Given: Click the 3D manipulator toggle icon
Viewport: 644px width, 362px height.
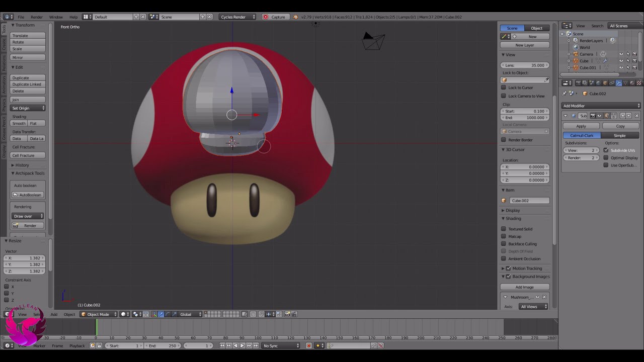Looking at the screenshot, I should 154,314.
